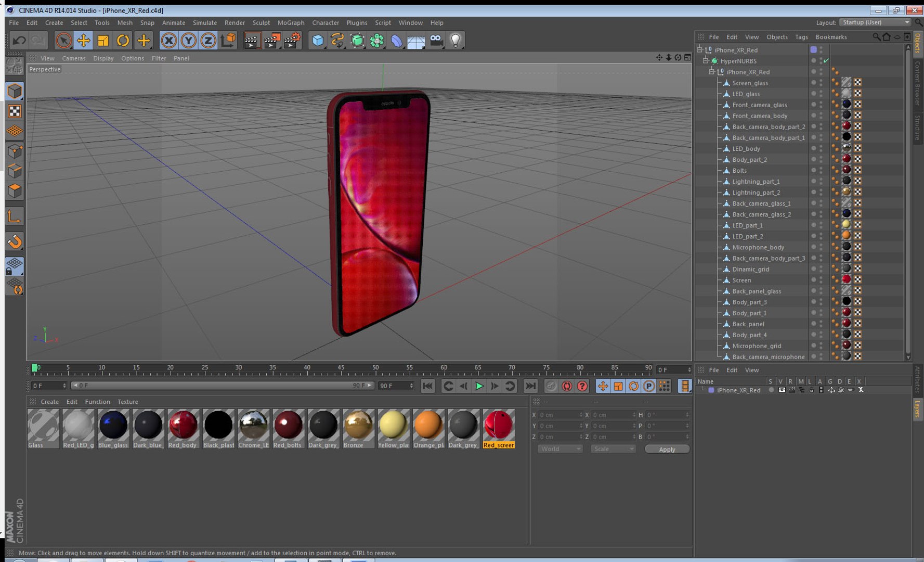
Task: Click the H rotation value stepper
Action: [687, 415]
